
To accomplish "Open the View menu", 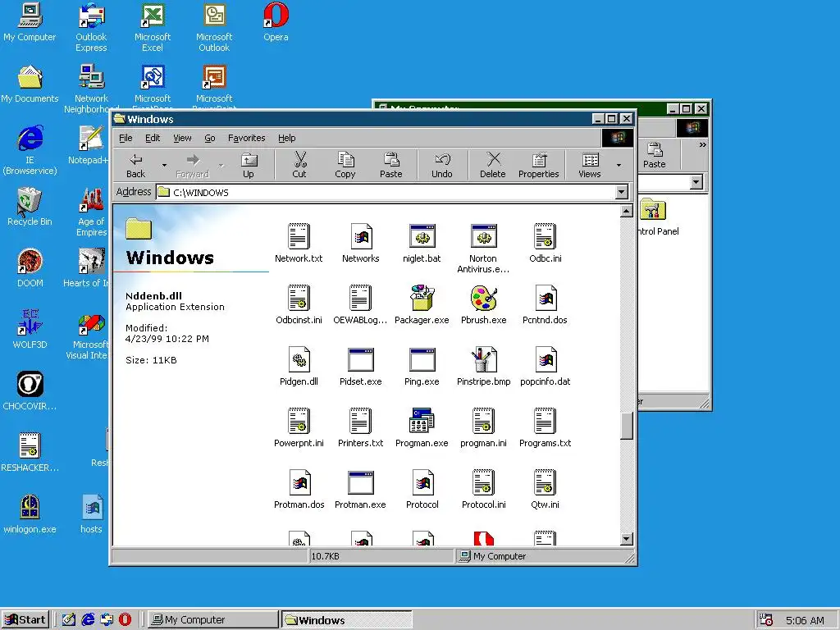I will click(182, 138).
